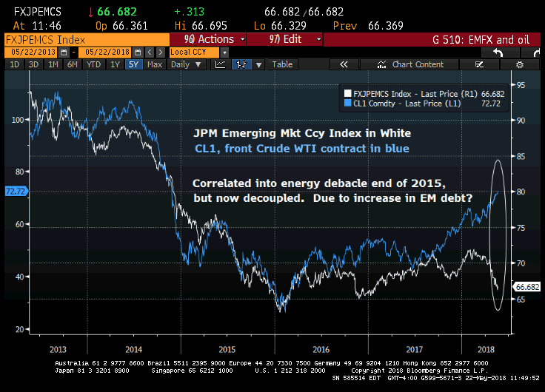Screen dimensions: 545x392
Task: Click the 2018 x-axis year label
Action: [x=486, y=350]
